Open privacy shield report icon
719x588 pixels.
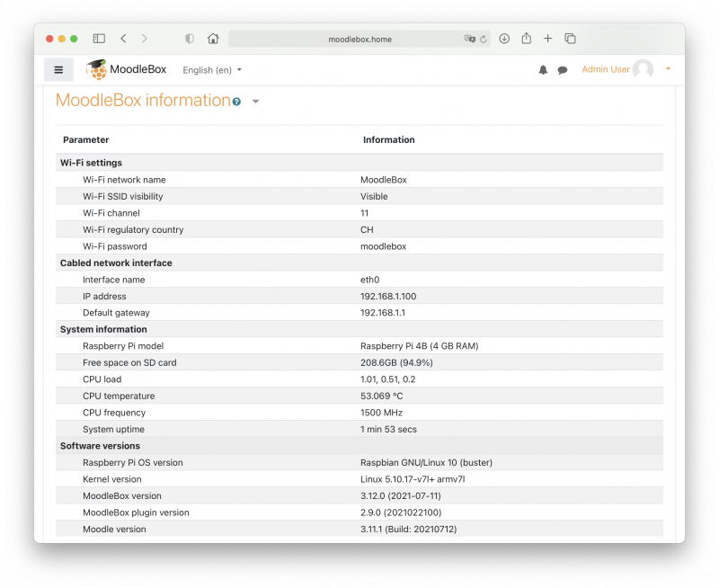tap(190, 39)
